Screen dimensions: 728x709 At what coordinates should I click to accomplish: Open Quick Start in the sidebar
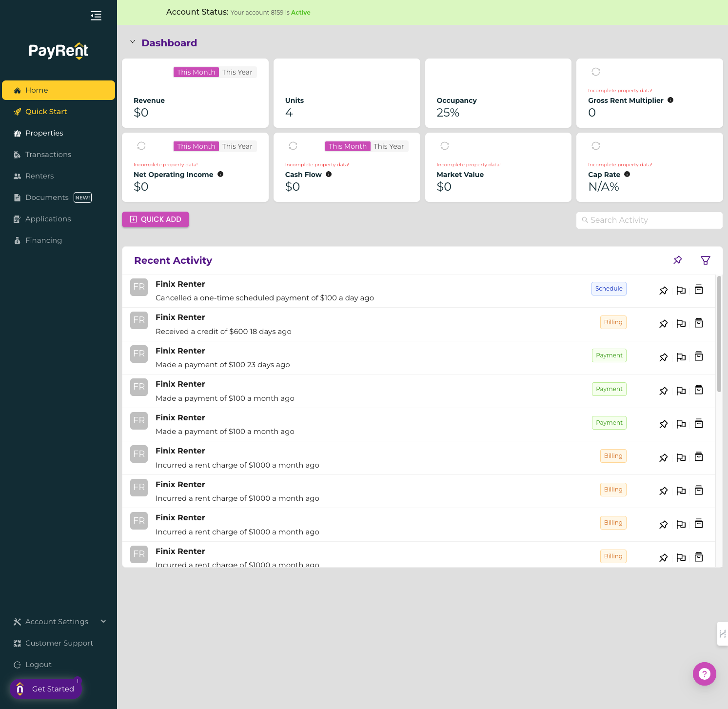point(59,112)
